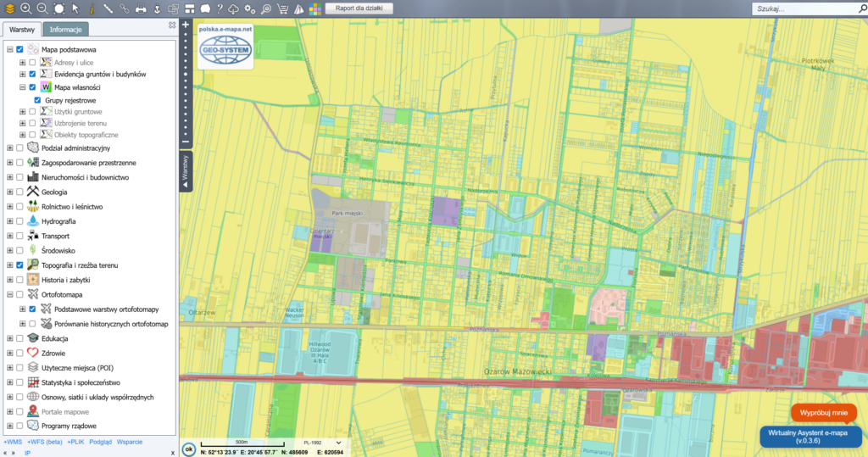Image resolution: width=868 pixels, height=457 pixels.
Task: Collapse the Mapa własności tree node
Action: coord(22,86)
